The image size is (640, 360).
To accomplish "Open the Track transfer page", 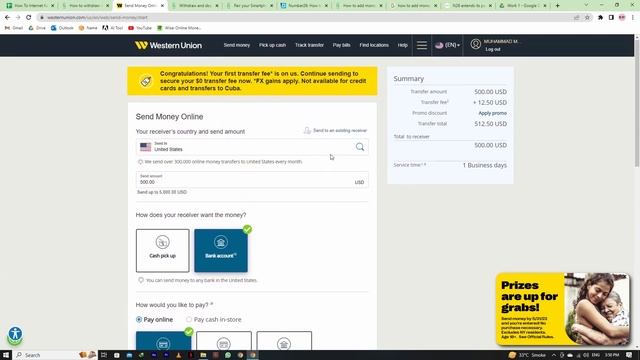I will point(309,45).
